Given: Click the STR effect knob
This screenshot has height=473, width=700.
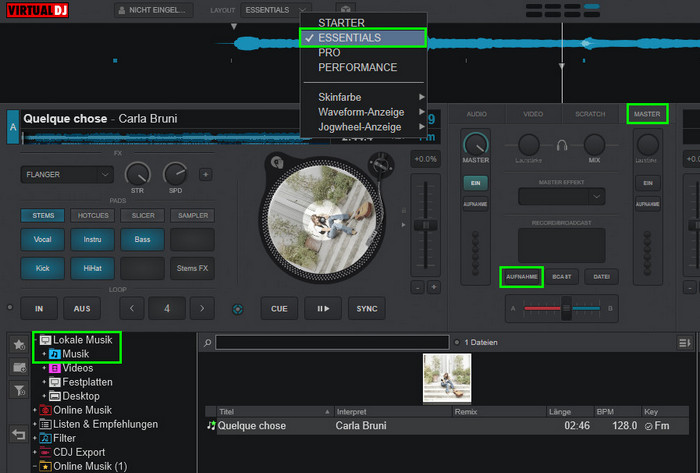Looking at the screenshot, I should click(x=138, y=174).
